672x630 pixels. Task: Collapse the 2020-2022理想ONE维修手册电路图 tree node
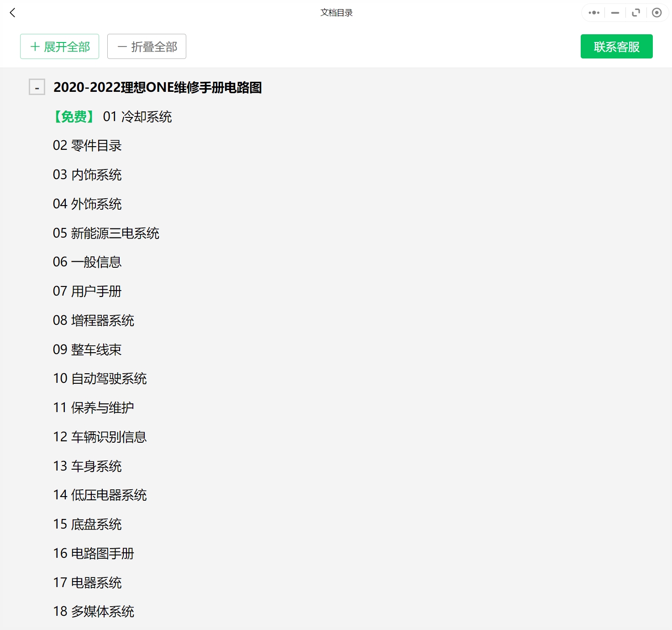tap(36, 87)
